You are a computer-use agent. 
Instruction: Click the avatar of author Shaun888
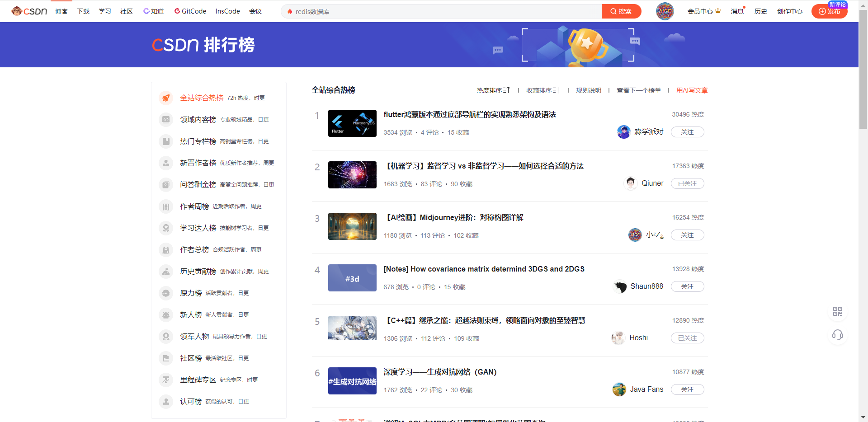[x=620, y=286]
